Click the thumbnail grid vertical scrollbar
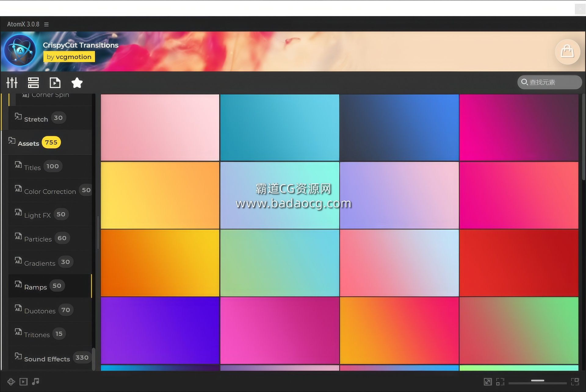 click(x=583, y=137)
